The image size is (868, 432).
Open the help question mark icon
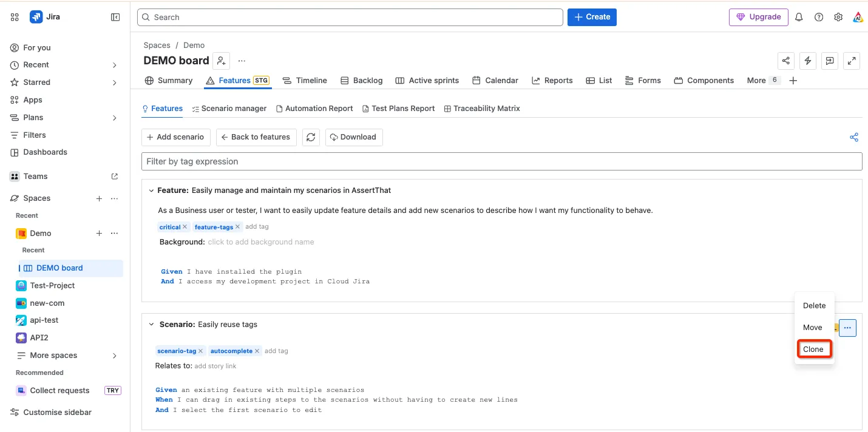tap(819, 17)
